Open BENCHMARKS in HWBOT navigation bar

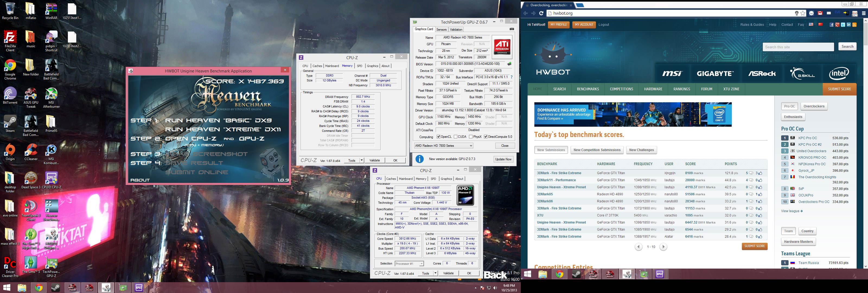coord(588,89)
